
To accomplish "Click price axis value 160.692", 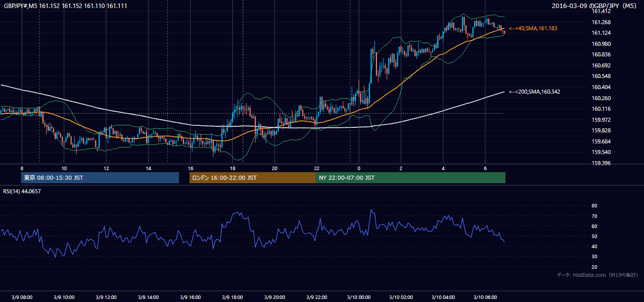I will [x=601, y=65].
